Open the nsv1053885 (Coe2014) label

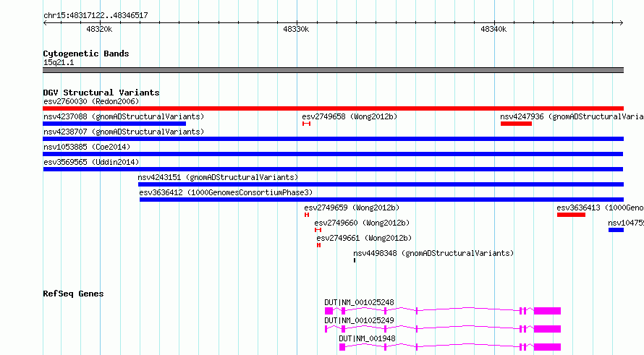(x=87, y=147)
